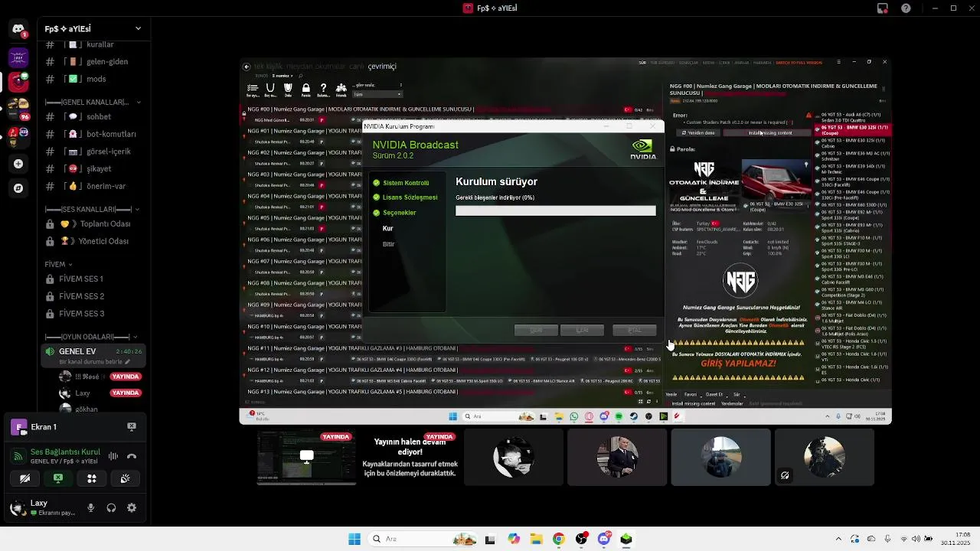Open Windows Start menu
The image size is (980, 551).
[354, 539]
